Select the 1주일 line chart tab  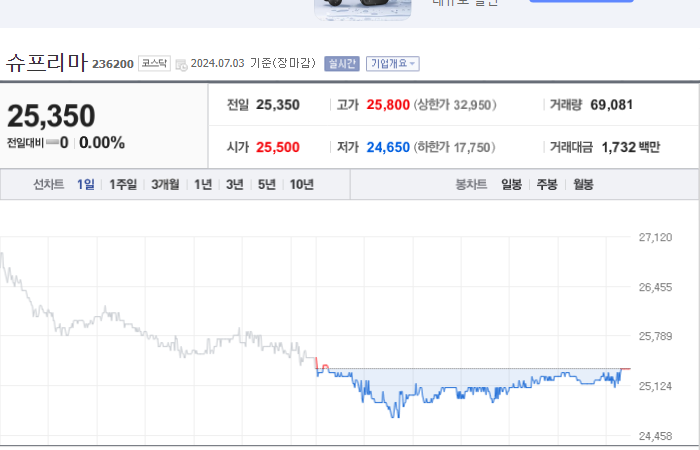(x=123, y=184)
